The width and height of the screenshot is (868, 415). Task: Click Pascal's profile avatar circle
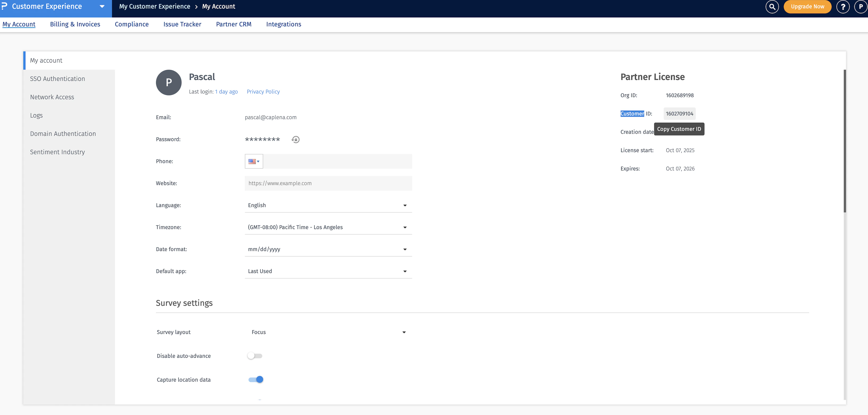coord(169,82)
